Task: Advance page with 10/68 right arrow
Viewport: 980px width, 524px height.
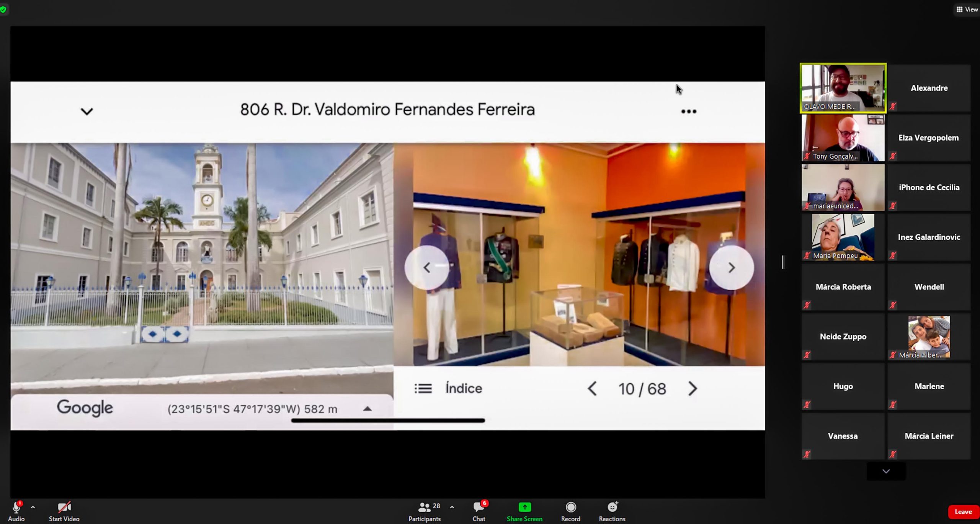Action: (x=693, y=389)
